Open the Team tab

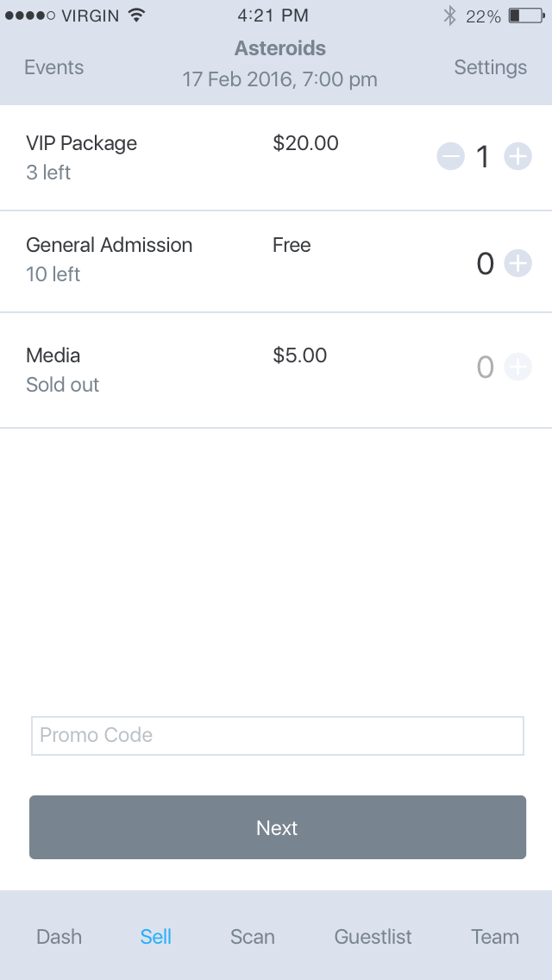[x=495, y=937]
